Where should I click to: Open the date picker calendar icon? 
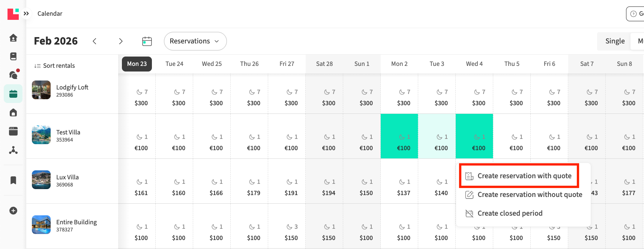pyautogui.click(x=147, y=41)
